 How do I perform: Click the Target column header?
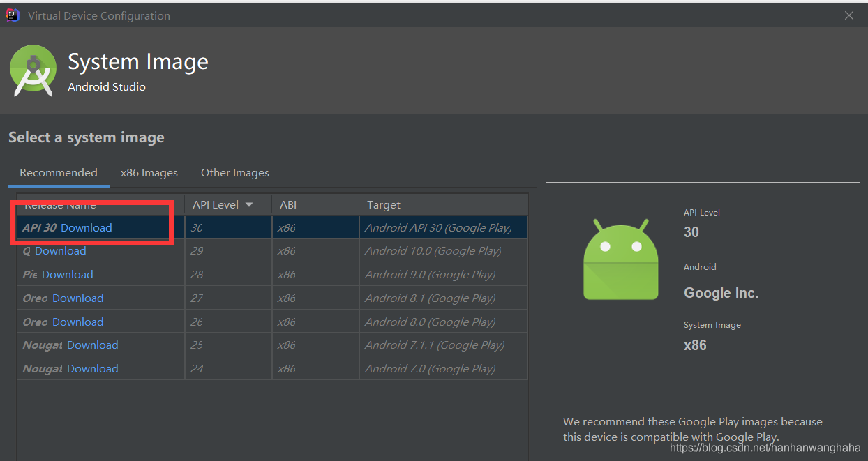[x=383, y=204]
